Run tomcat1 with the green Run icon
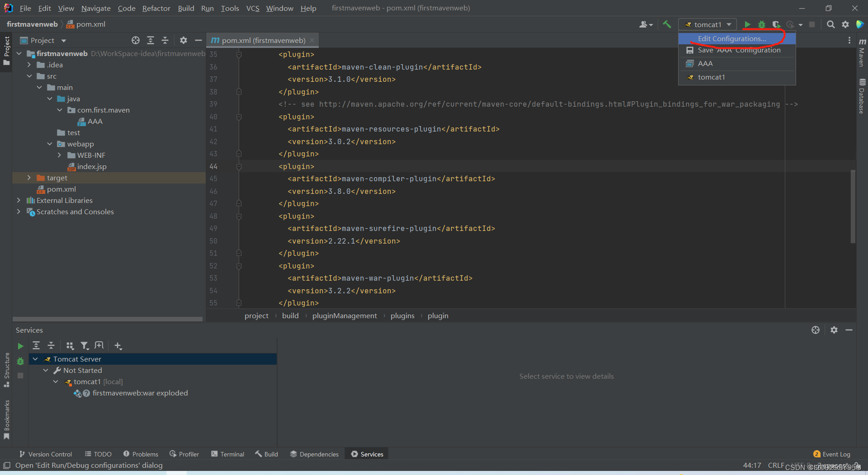Image resolution: width=868 pixels, height=475 pixels. pyautogui.click(x=747, y=24)
